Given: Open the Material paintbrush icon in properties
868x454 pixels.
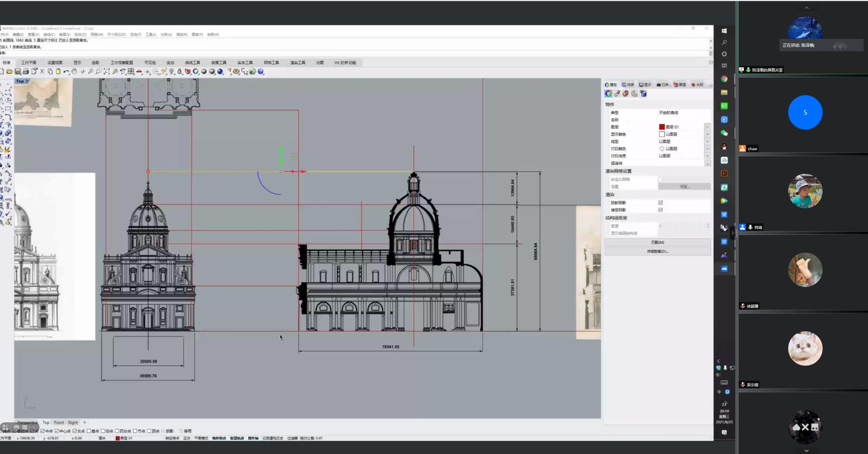Looking at the screenshot, I should [617, 94].
